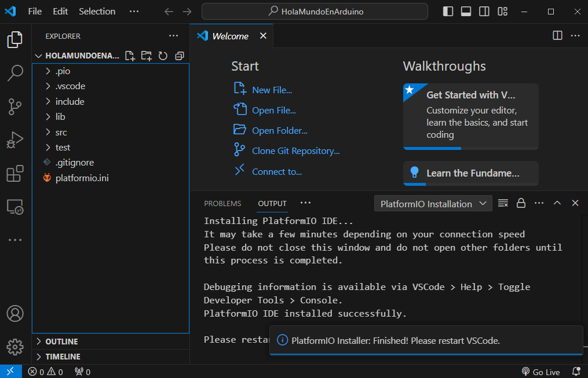
Task: Open Learn the Fundame... walkthrough
Action: [x=470, y=174]
